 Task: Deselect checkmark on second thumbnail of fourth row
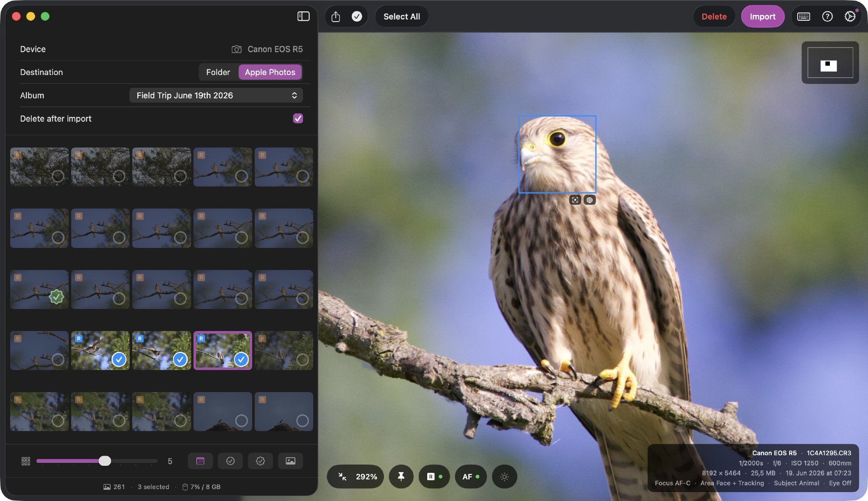(119, 359)
